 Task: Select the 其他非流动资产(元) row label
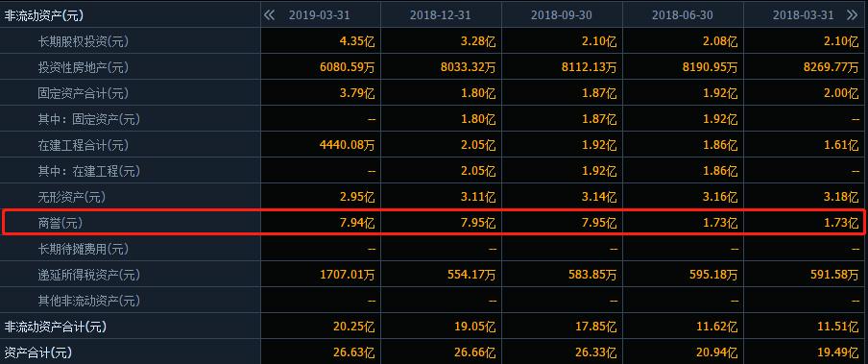click(x=88, y=301)
